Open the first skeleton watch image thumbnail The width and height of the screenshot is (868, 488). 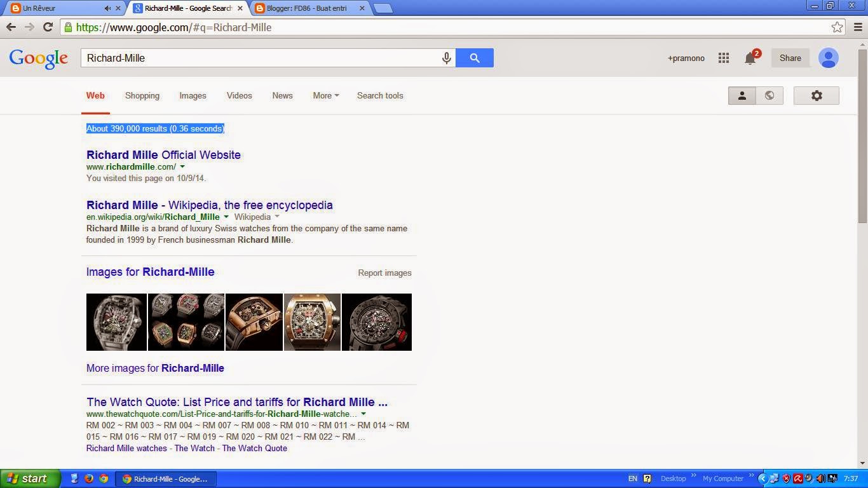[116, 322]
